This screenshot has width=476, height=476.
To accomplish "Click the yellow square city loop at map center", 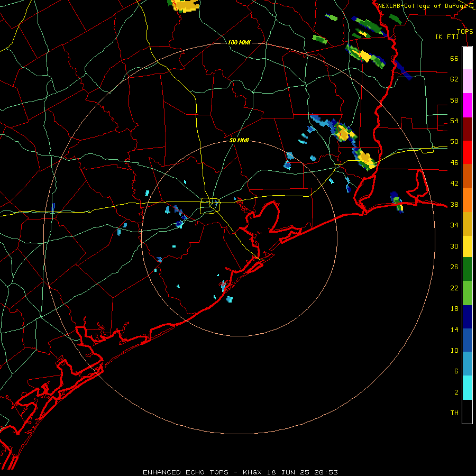I will pos(210,206).
